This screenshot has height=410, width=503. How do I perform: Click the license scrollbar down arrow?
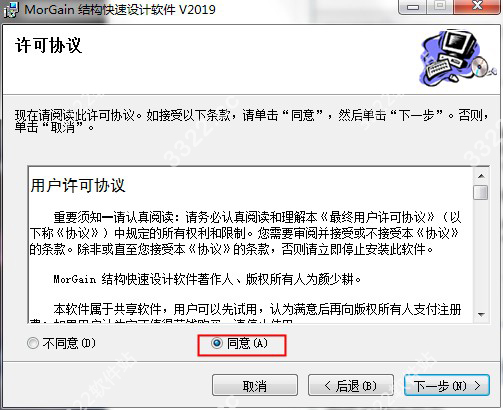(x=481, y=314)
